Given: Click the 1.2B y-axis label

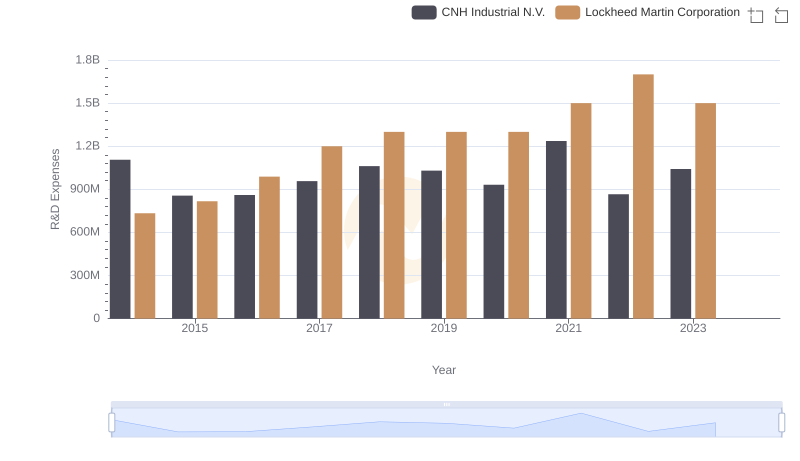Looking at the screenshot, I should [88, 146].
